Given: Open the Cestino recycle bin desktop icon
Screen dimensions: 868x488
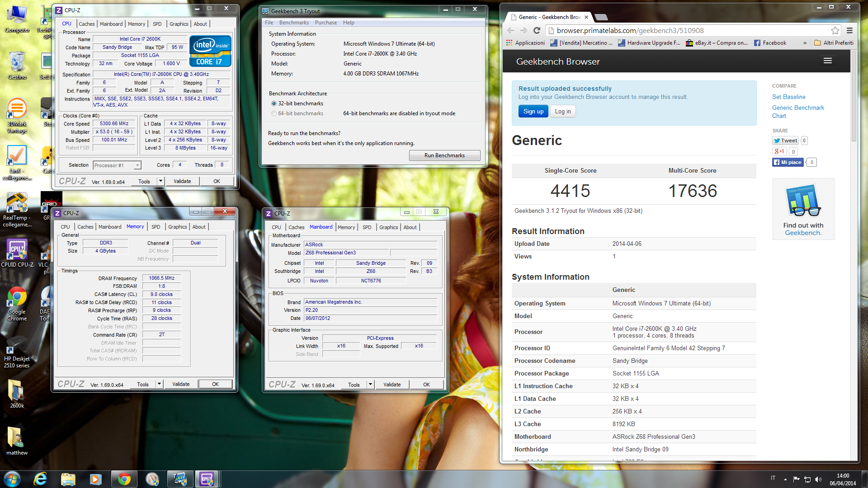Looking at the screenshot, I should (x=17, y=66).
